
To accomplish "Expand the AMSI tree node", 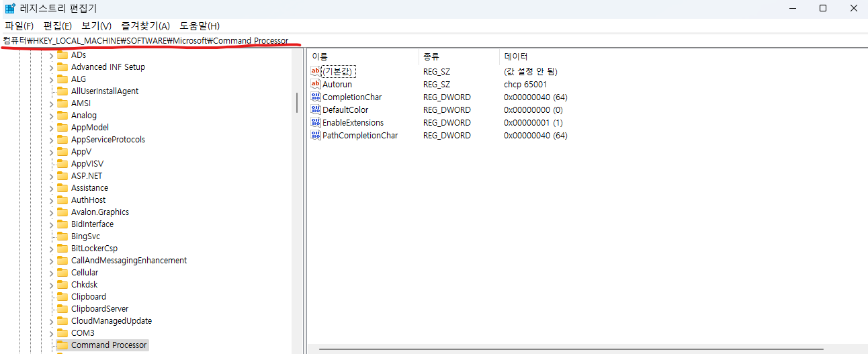I will tap(51, 103).
